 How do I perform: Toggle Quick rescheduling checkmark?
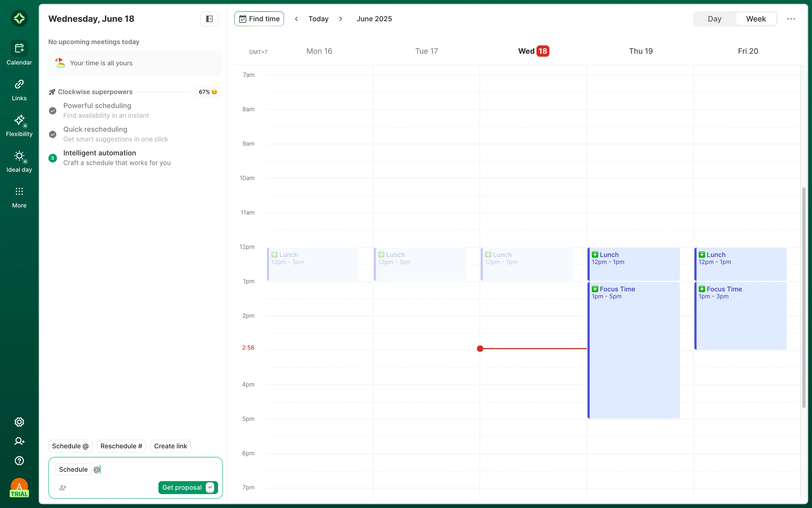tap(52, 134)
